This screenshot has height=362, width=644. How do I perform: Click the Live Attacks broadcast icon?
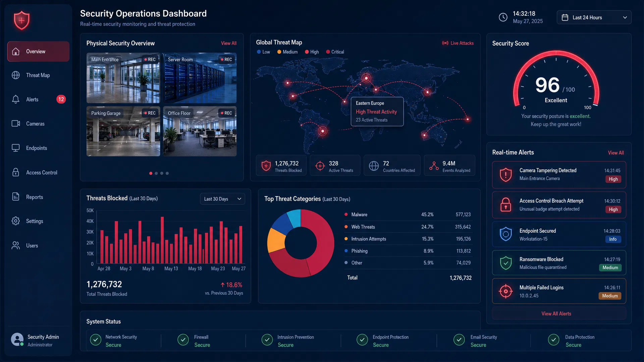(x=445, y=43)
